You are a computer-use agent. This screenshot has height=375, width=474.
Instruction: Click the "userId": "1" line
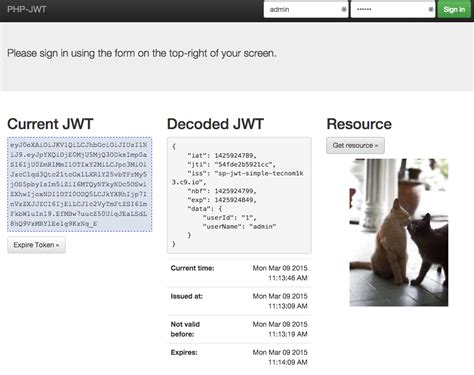230,218
